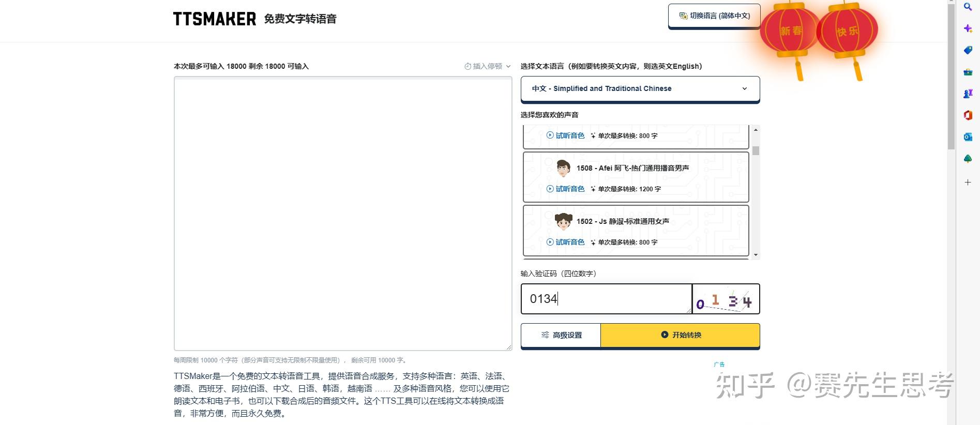The height and width of the screenshot is (425, 980).
Task: Open the 插入停顿 insert pause dropdown
Action: 487,66
